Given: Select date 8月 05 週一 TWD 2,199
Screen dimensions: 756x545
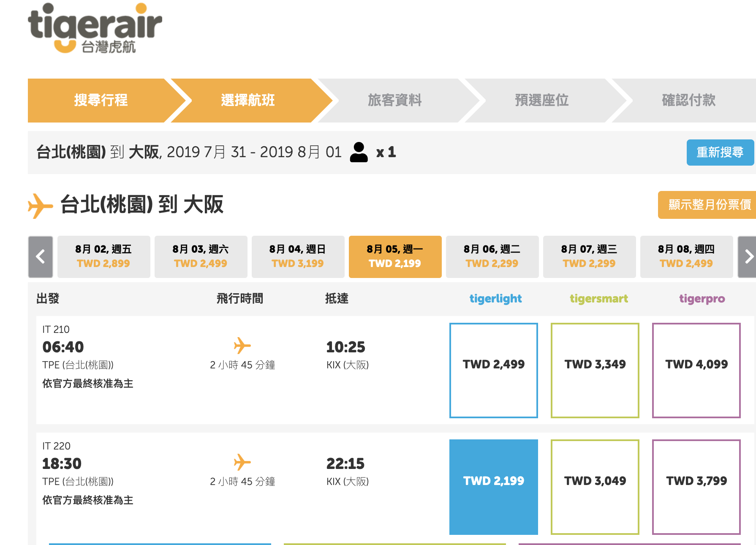Looking at the screenshot, I should tap(395, 257).
